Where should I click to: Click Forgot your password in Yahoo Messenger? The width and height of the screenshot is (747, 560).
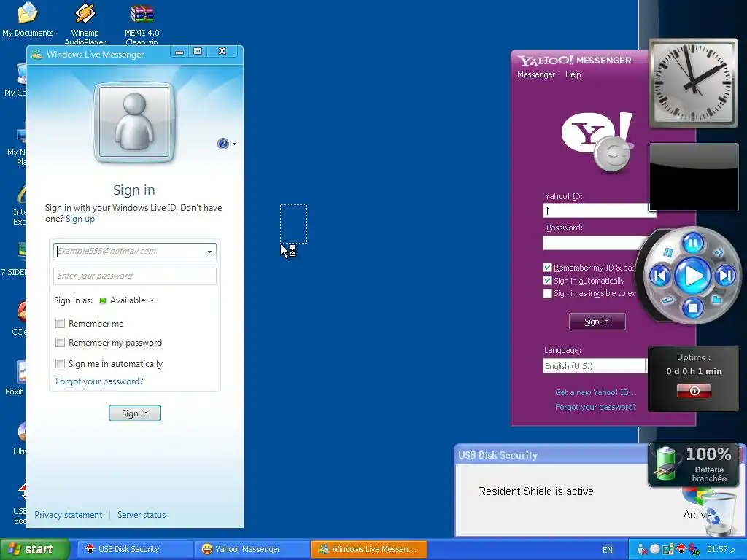click(595, 407)
